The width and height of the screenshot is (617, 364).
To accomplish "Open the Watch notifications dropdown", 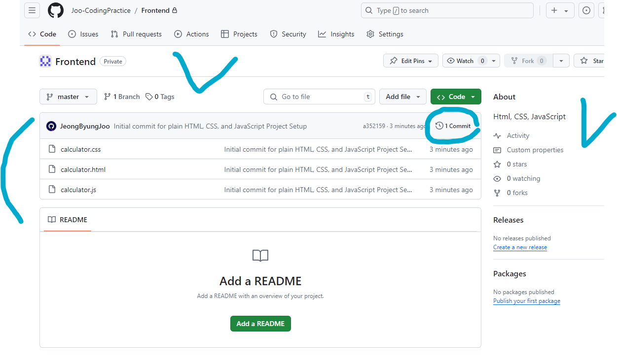I will point(471,61).
